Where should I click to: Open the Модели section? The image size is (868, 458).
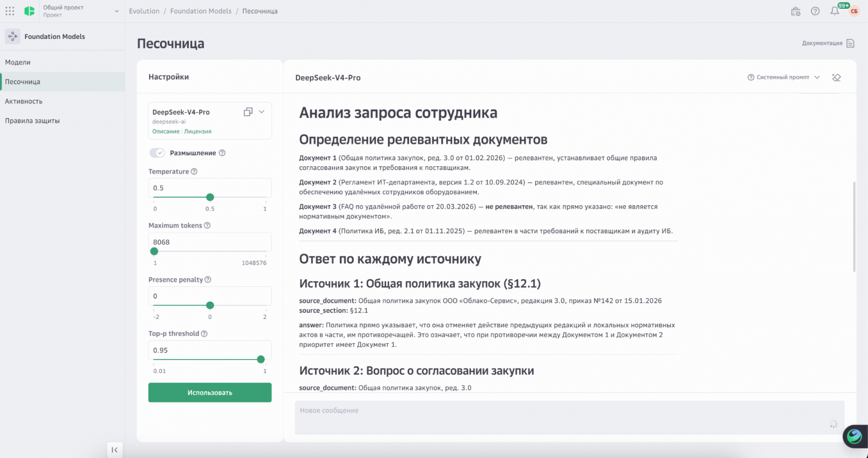pos(62,62)
